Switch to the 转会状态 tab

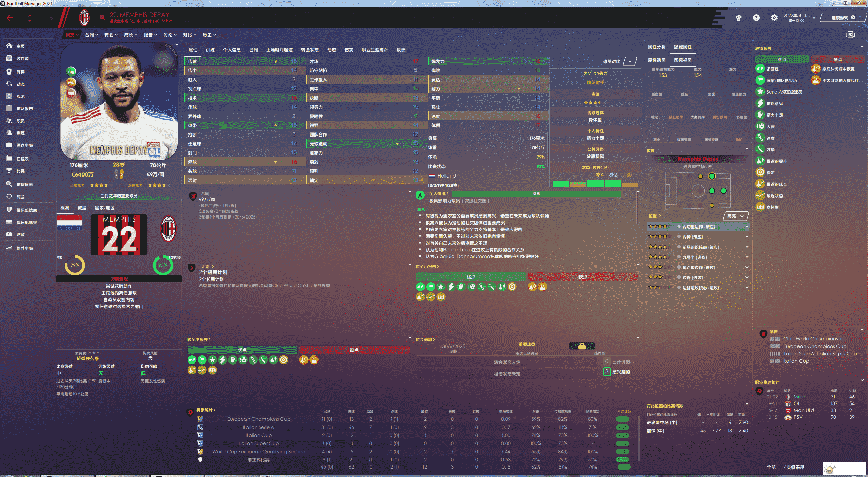click(x=310, y=50)
